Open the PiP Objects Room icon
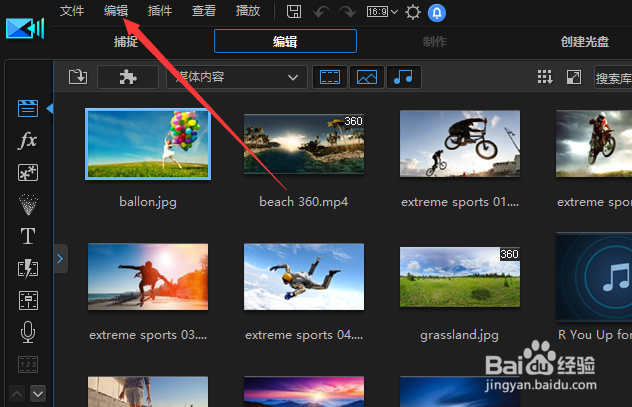Screen dimensions: 632x407 point(28,172)
